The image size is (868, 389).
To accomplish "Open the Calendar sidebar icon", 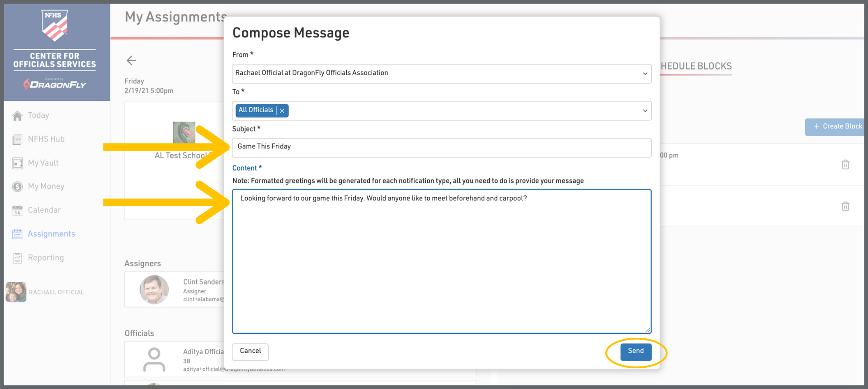I will click(x=17, y=210).
